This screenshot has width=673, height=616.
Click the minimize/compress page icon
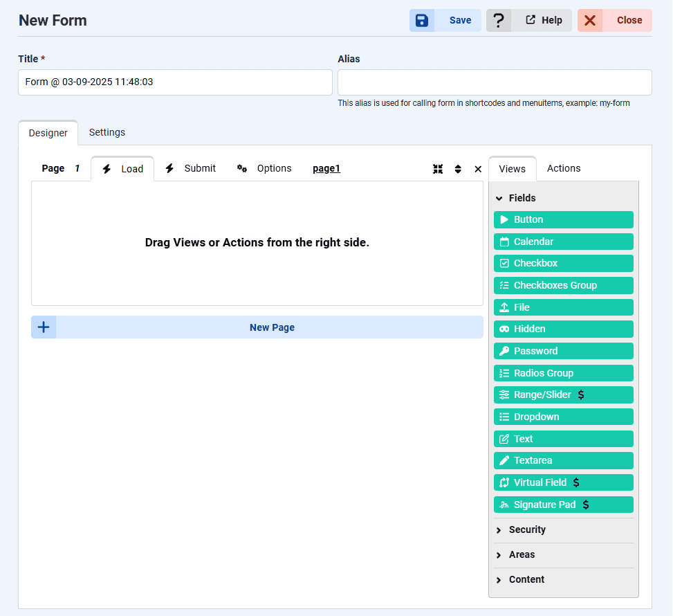click(x=438, y=169)
